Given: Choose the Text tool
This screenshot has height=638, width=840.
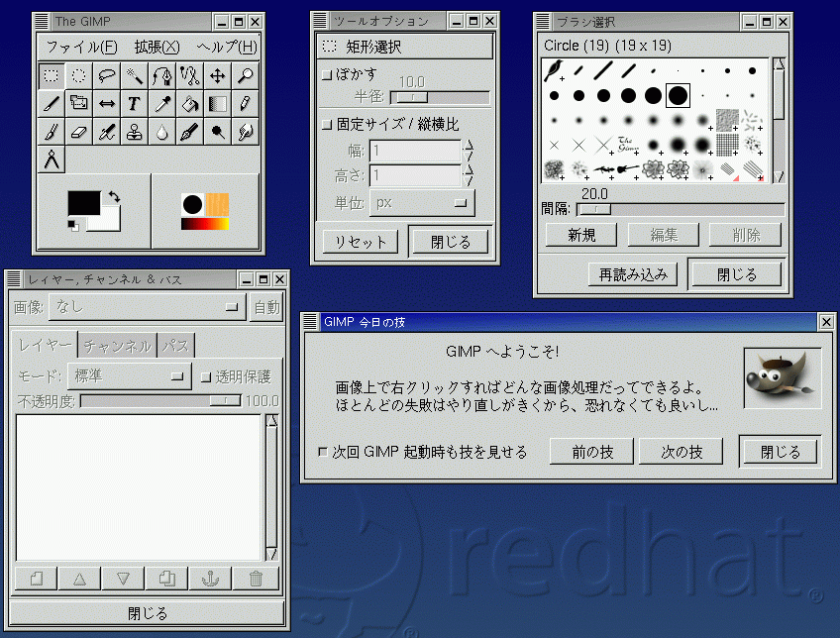Looking at the screenshot, I should (135, 103).
